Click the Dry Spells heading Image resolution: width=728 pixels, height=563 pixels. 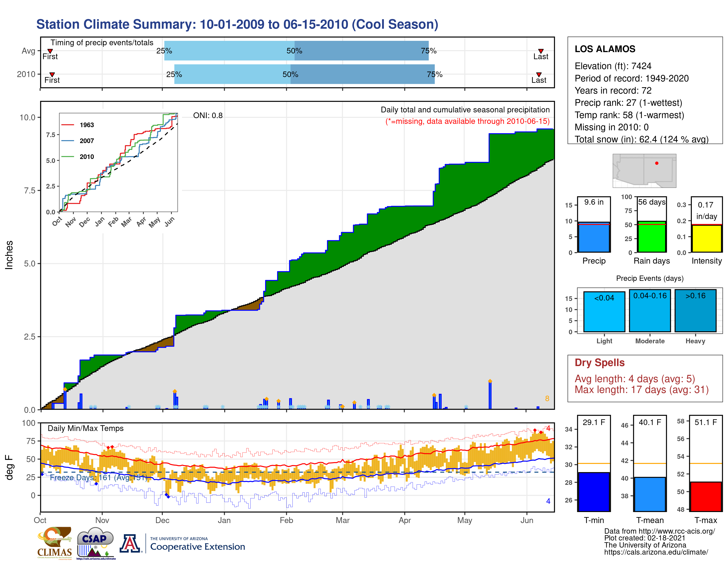coord(599,363)
